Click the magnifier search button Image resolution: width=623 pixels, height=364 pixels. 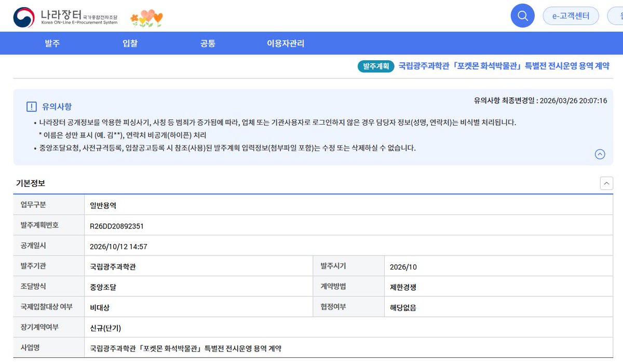[523, 16]
